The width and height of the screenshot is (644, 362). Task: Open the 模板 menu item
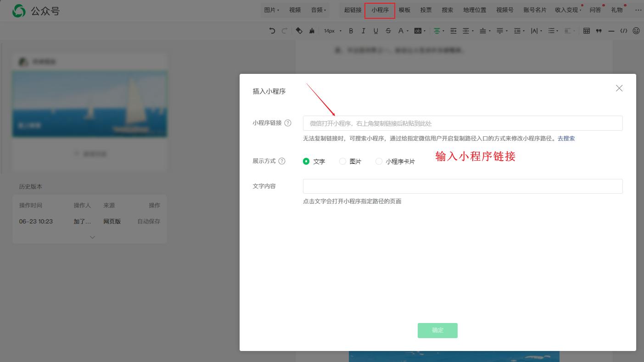[x=404, y=10]
